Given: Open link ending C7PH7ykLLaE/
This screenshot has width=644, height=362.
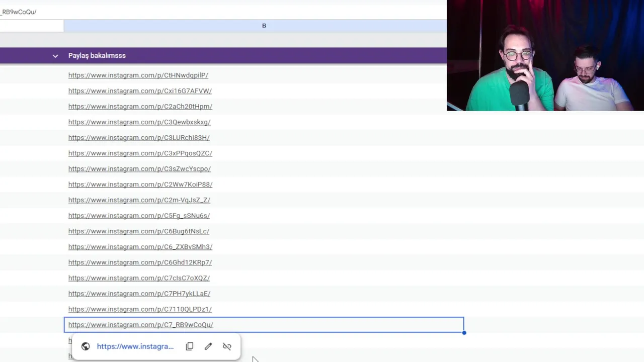Looking at the screenshot, I should point(139,294).
